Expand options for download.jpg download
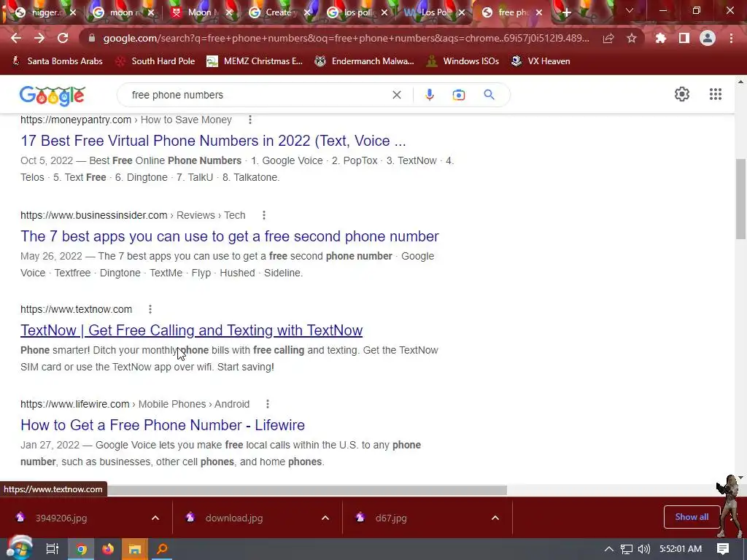The width and height of the screenshot is (747, 560). coord(325,518)
